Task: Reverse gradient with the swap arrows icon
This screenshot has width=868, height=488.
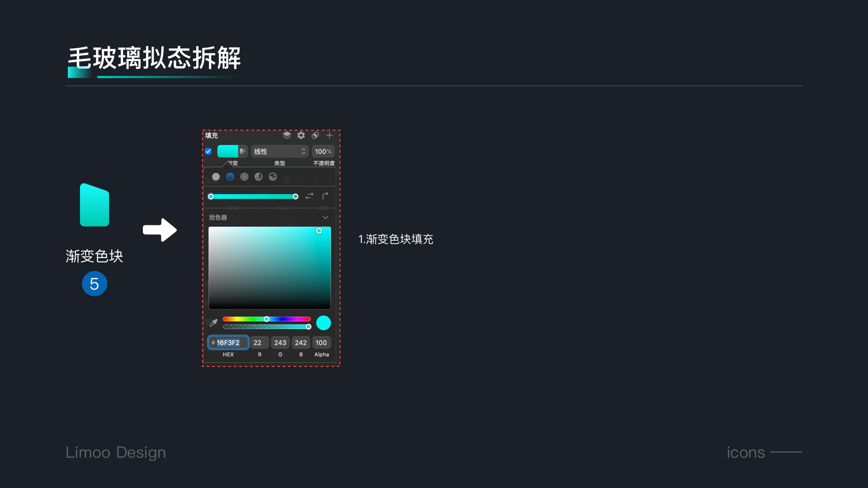Action: [x=309, y=196]
